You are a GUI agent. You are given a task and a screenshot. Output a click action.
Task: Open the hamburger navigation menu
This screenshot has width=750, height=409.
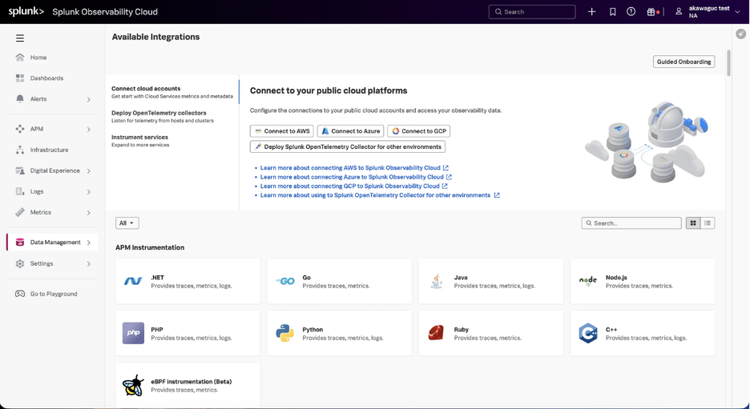20,38
